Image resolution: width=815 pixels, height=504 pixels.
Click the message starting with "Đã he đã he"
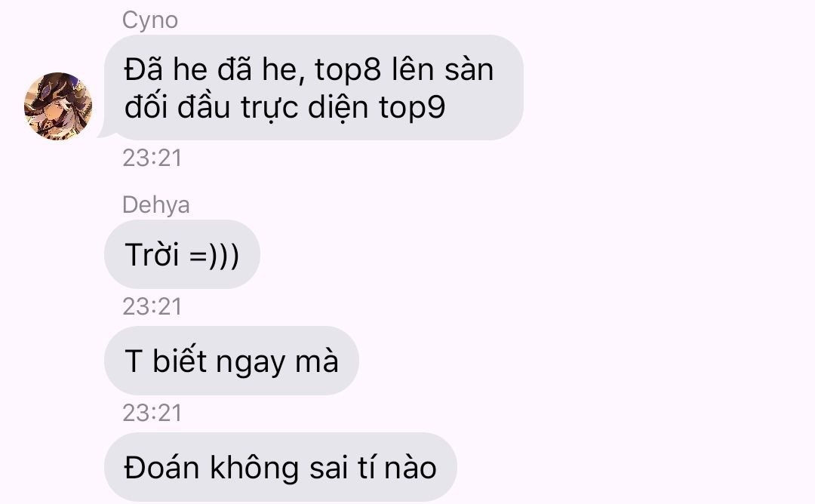click(x=314, y=88)
